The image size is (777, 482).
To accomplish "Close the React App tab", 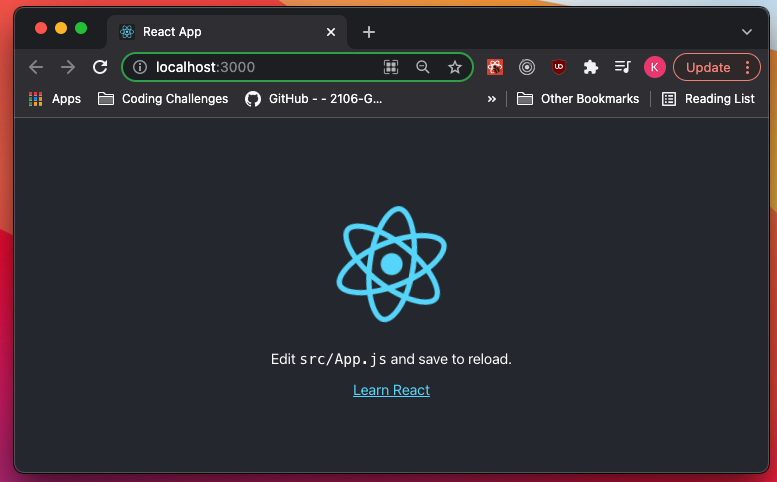I will (x=331, y=32).
